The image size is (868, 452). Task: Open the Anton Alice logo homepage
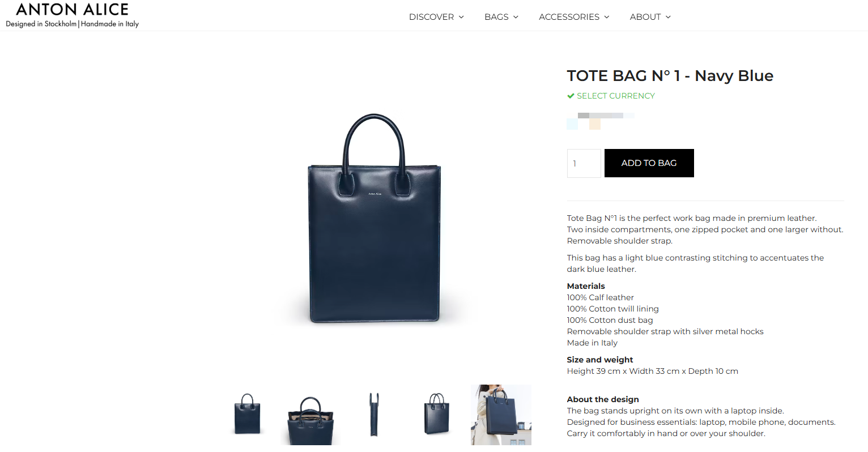[72, 15]
